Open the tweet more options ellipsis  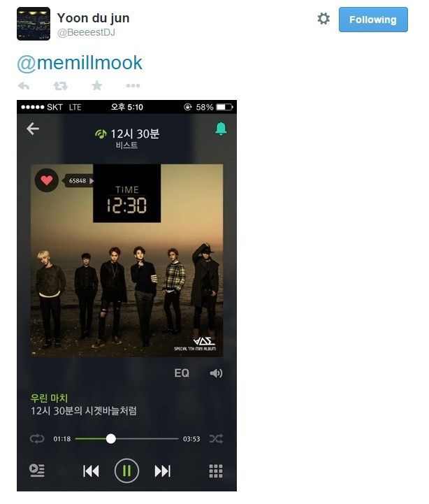click(x=133, y=85)
